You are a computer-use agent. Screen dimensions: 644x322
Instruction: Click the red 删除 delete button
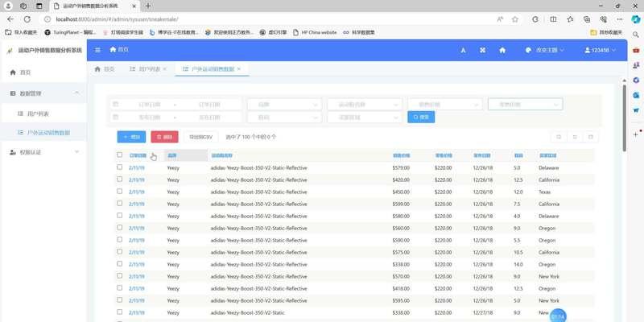(165, 137)
